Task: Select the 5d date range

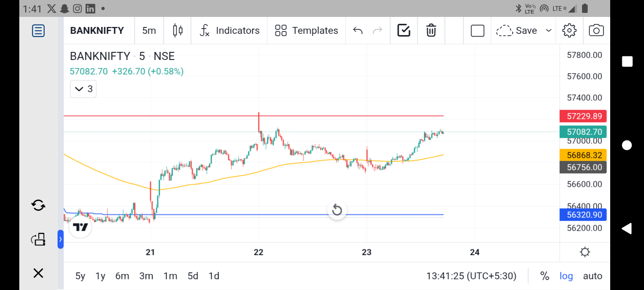Action: pos(193,276)
